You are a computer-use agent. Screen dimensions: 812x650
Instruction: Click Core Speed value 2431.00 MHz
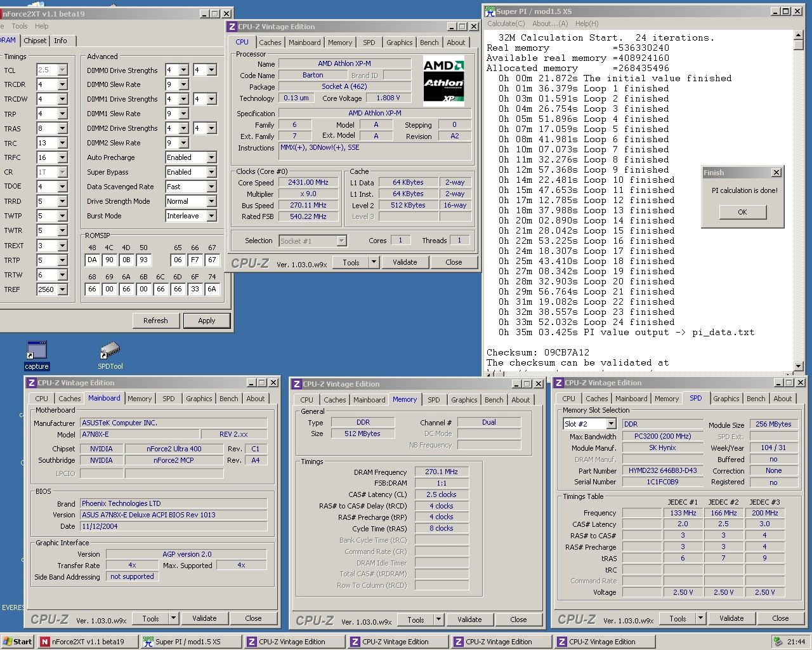(x=308, y=182)
